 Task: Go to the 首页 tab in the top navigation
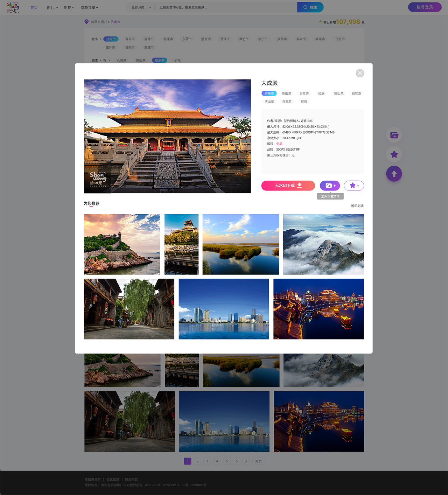pos(34,8)
